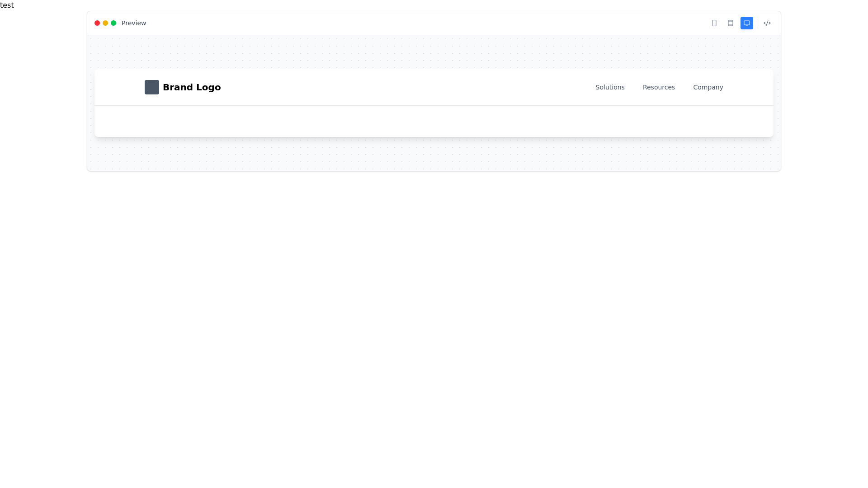Open the Company nav item
This screenshot has height=488, width=868.
coord(708,87)
